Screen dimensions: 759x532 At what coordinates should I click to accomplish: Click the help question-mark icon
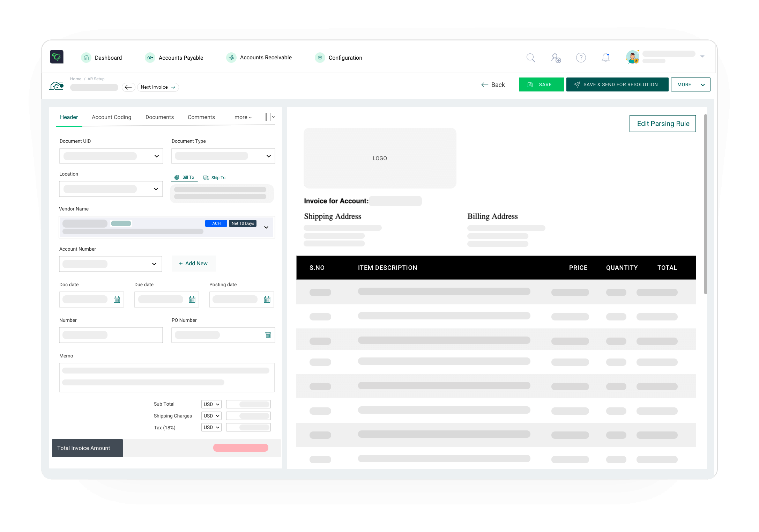[x=581, y=58]
